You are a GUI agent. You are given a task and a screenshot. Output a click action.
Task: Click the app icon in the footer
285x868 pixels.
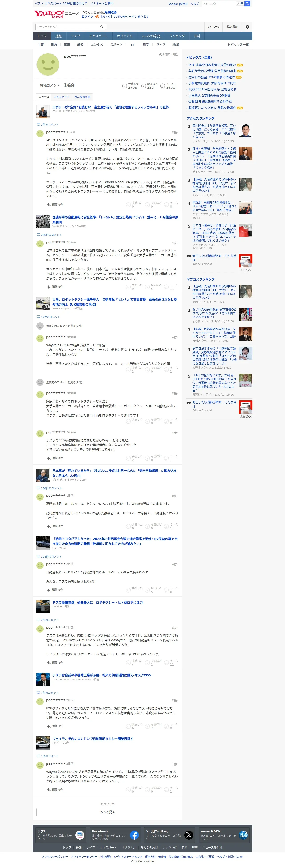(x=80, y=835)
